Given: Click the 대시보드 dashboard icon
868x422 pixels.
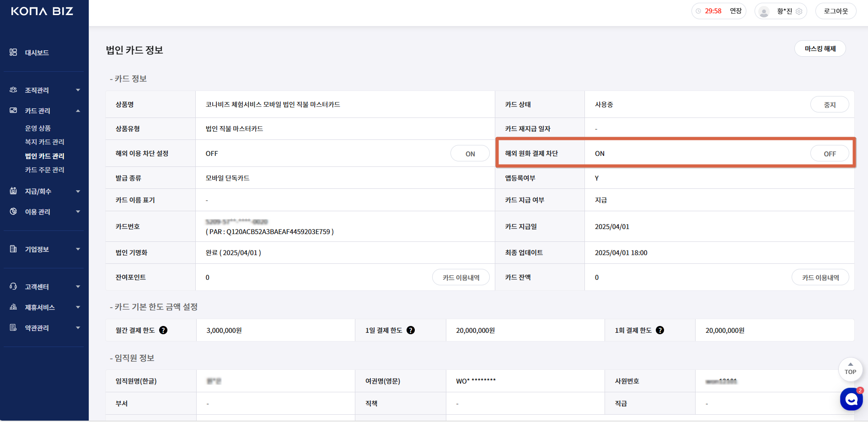Looking at the screenshot, I should tap(13, 53).
